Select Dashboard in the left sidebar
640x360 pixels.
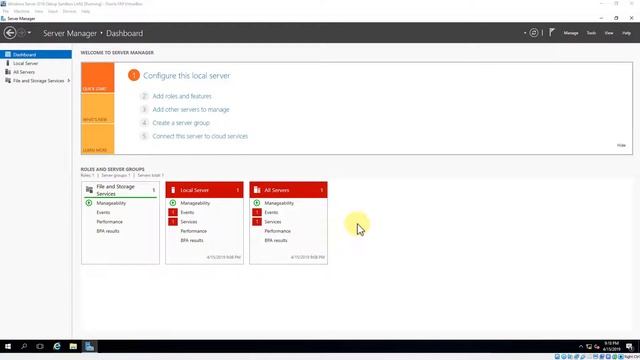(x=36, y=54)
